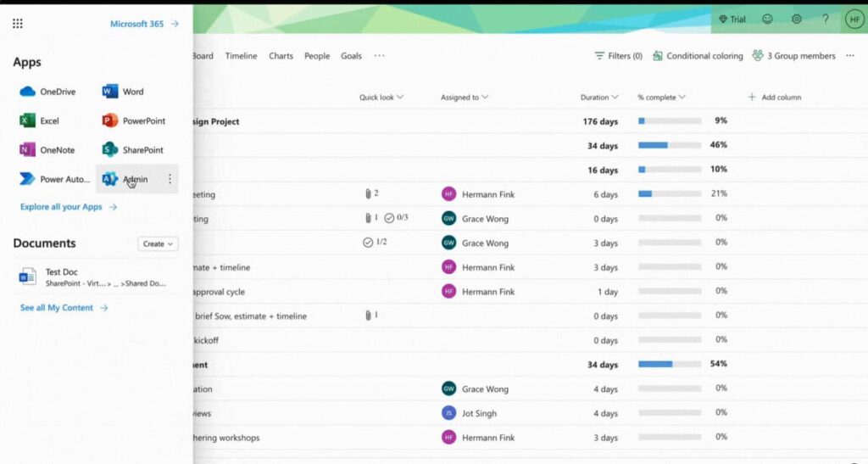Image resolution: width=868 pixels, height=464 pixels.
Task: Switch to the Charts tab
Action: point(281,56)
